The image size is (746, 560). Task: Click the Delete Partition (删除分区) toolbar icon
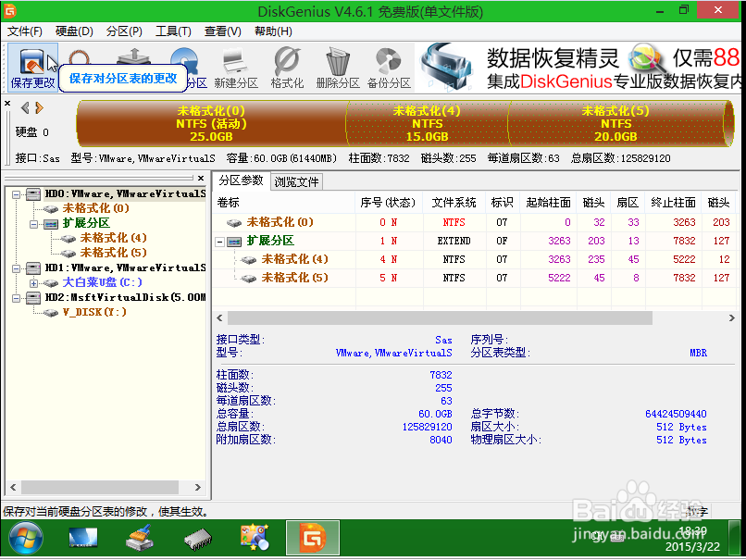click(x=338, y=67)
